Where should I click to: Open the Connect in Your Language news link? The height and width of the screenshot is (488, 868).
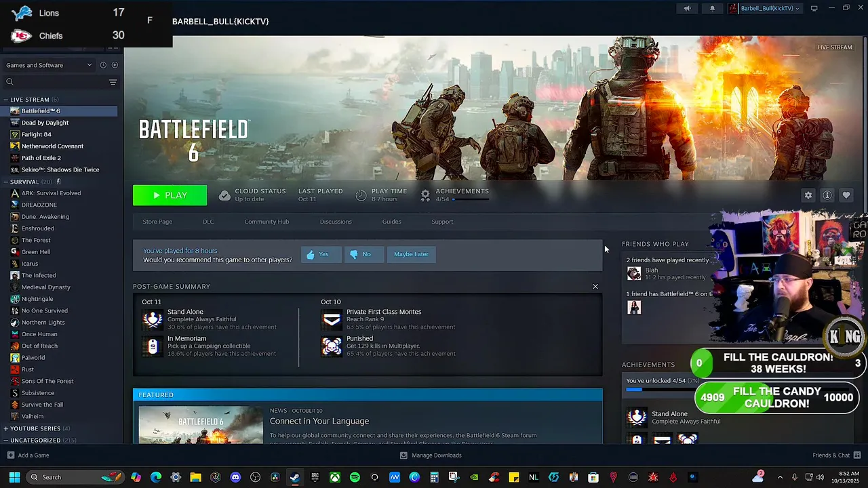point(319,421)
